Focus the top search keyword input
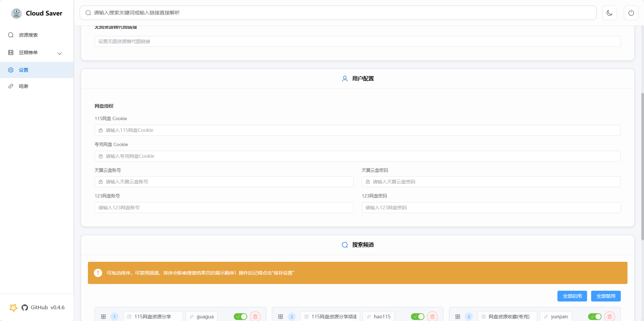This screenshot has height=321, width=644. pos(338,13)
